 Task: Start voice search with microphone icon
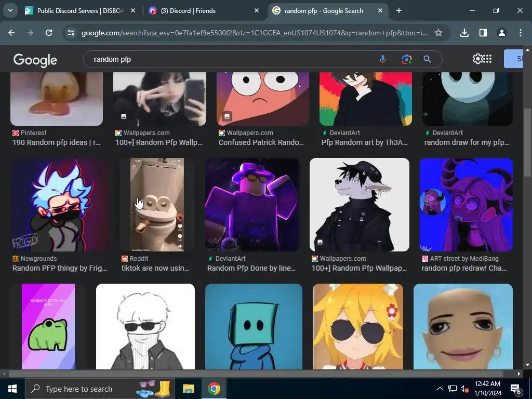coord(383,59)
